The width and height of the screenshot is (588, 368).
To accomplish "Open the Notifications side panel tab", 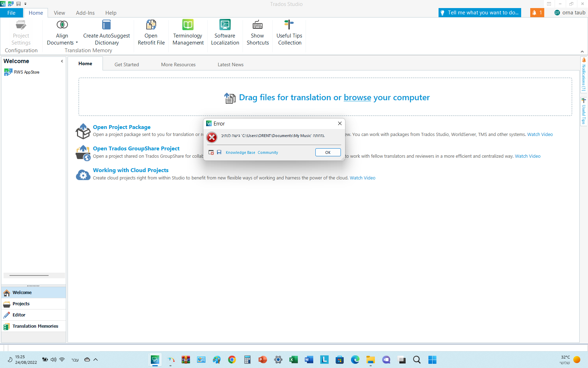I will [583, 75].
